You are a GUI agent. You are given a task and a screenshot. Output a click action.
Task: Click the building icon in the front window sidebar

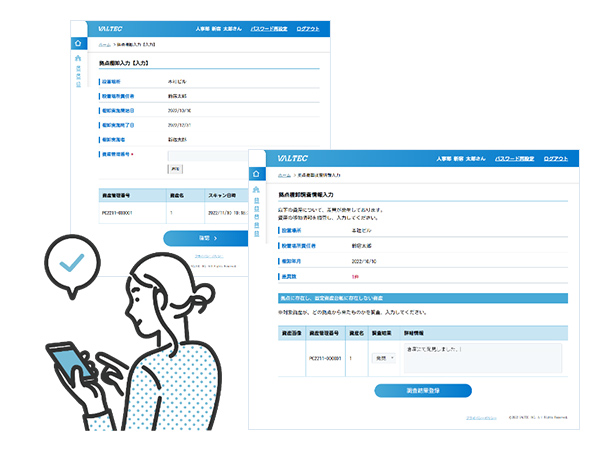257,189
